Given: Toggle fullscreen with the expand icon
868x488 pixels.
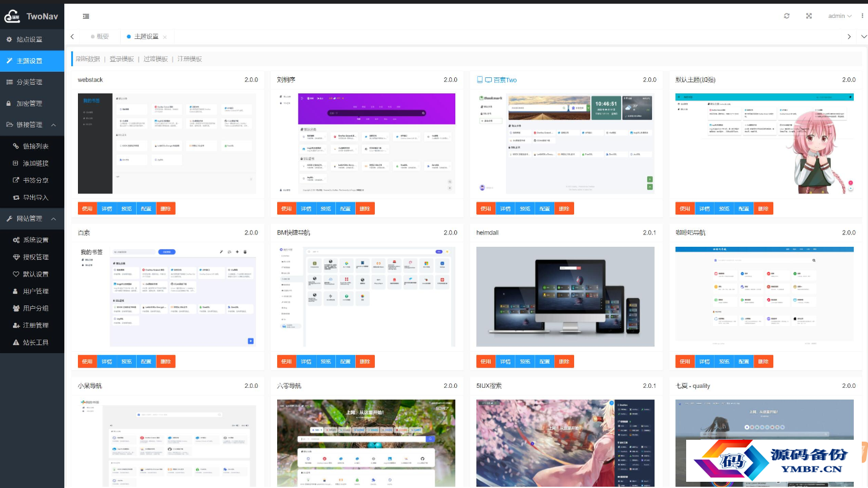Looking at the screenshot, I should [x=809, y=16].
